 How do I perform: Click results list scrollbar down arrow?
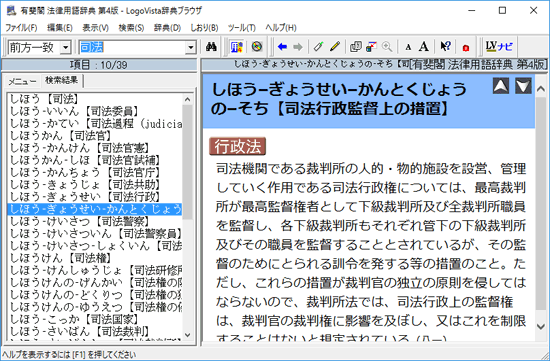pos(188,335)
